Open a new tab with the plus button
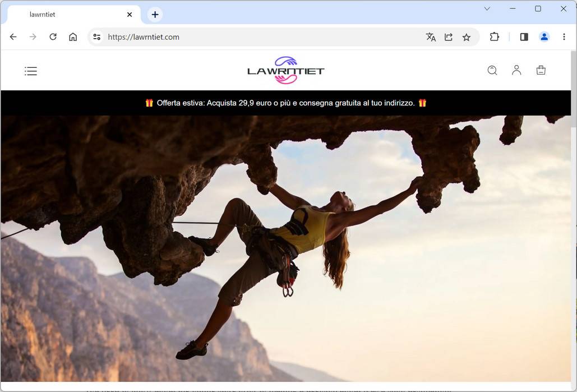This screenshot has height=392, width=577. click(154, 14)
